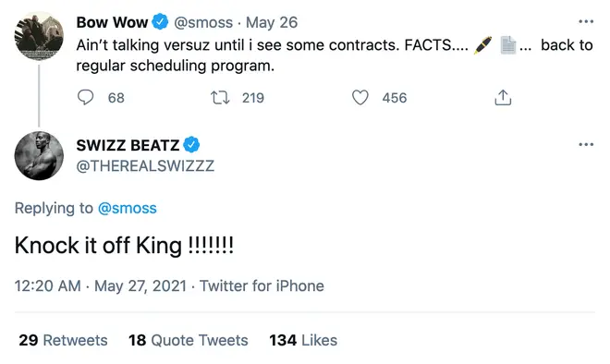The width and height of the screenshot is (610, 364).
Task: View the 134 Likes list
Action: pos(303,340)
